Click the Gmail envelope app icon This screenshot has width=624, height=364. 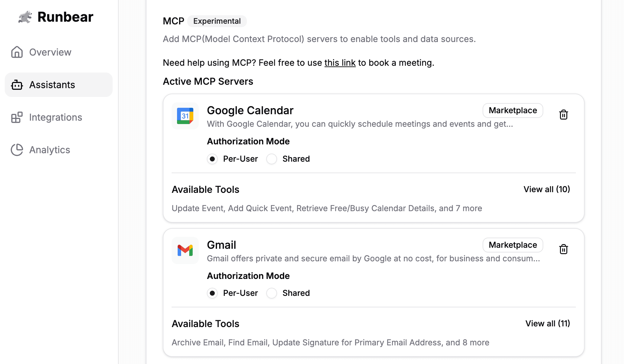[x=185, y=250]
